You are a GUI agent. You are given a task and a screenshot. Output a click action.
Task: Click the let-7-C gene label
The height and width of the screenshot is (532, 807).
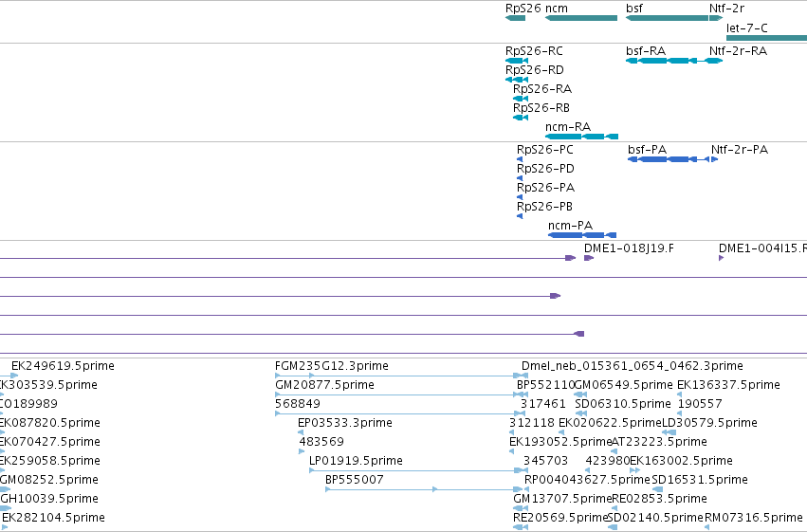(x=747, y=28)
